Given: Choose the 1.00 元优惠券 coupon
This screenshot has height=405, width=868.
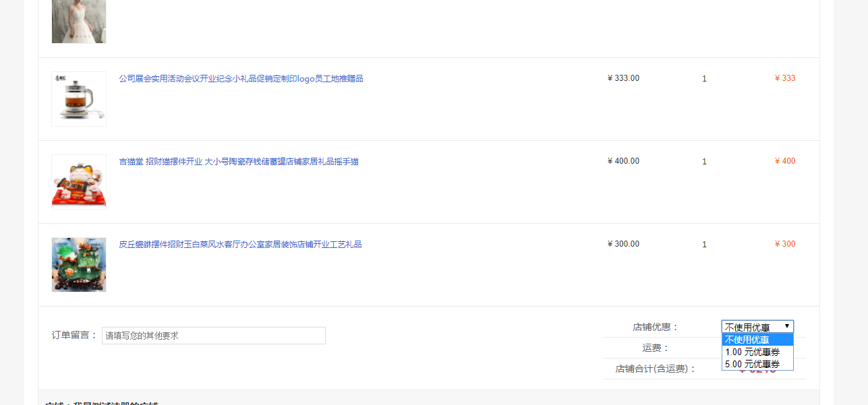Looking at the screenshot, I should pos(757,352).
